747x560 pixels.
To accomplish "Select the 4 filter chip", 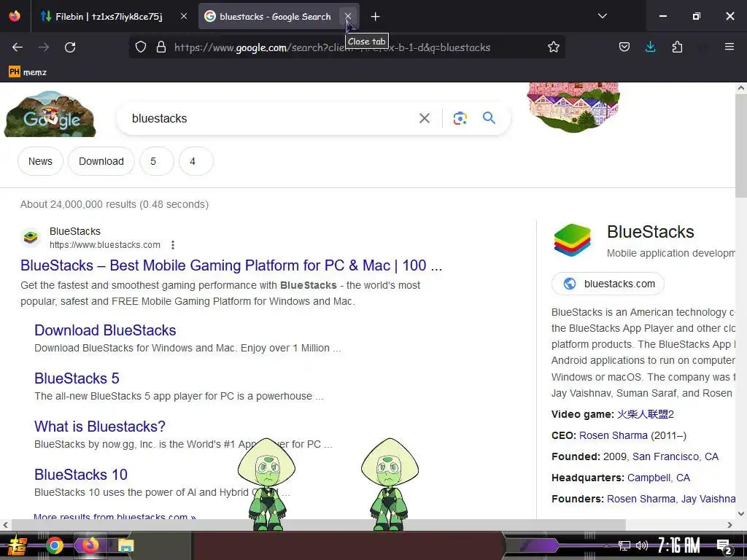I will 196,161.
